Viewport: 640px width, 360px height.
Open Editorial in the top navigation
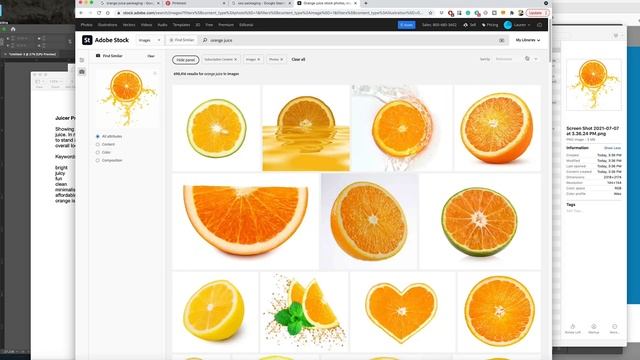pyautogui.click(x=246, y=25)
